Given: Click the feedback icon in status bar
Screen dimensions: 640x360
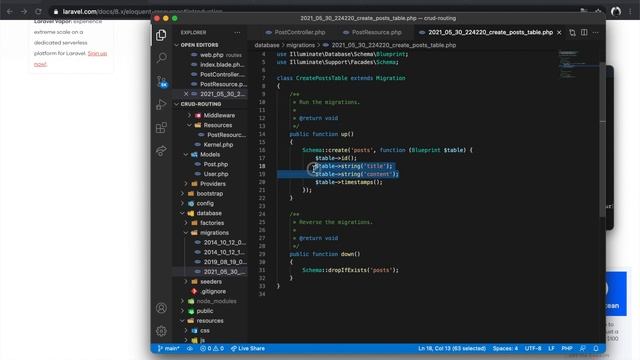Looking at the screenshot, I should pyautogui.click(x=583, y=349).
